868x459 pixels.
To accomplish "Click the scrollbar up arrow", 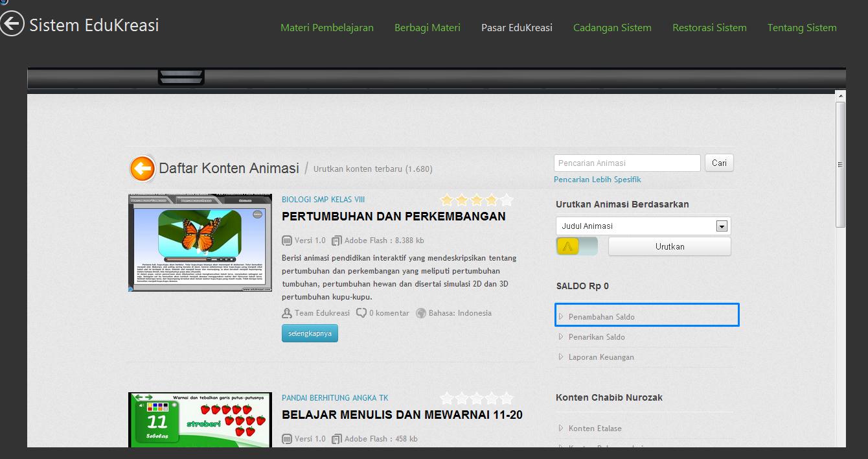I will 841,96.
